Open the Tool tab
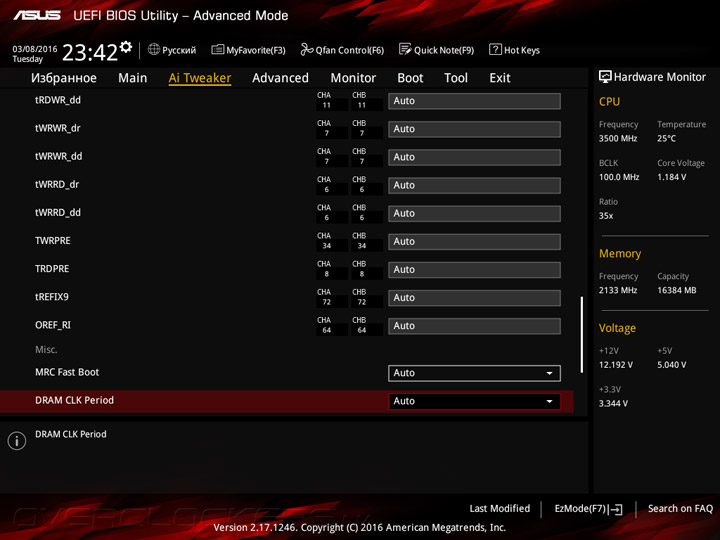The width and height of the screenshot is (720, 540). click(x=456, y=78)
